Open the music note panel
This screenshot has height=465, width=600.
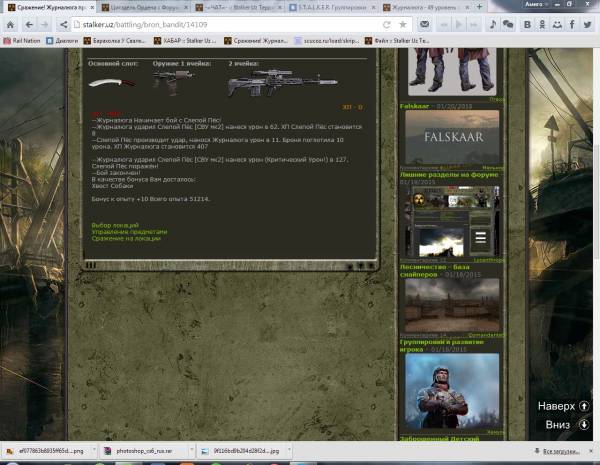click(x=492, y=25)
